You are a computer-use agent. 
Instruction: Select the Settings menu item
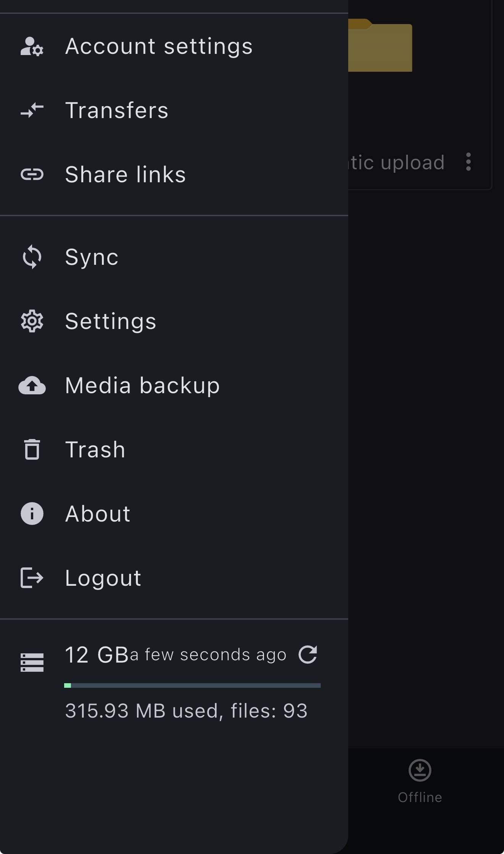[111, 321]
